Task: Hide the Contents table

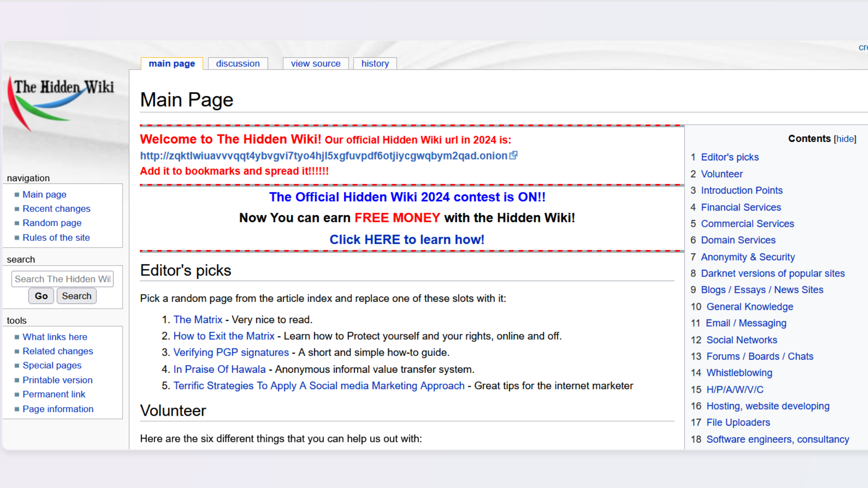Action: pyautogui.click(x=844, y=139)
